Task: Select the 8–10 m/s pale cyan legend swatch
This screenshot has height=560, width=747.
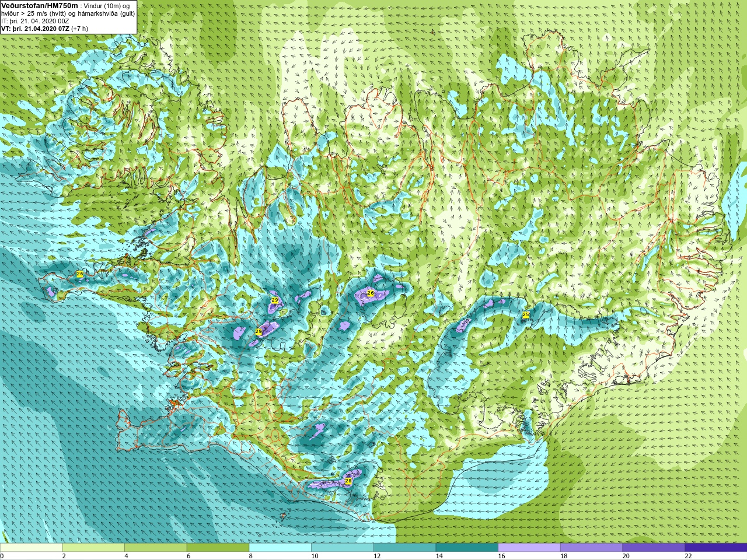Action: coord(280,548)
